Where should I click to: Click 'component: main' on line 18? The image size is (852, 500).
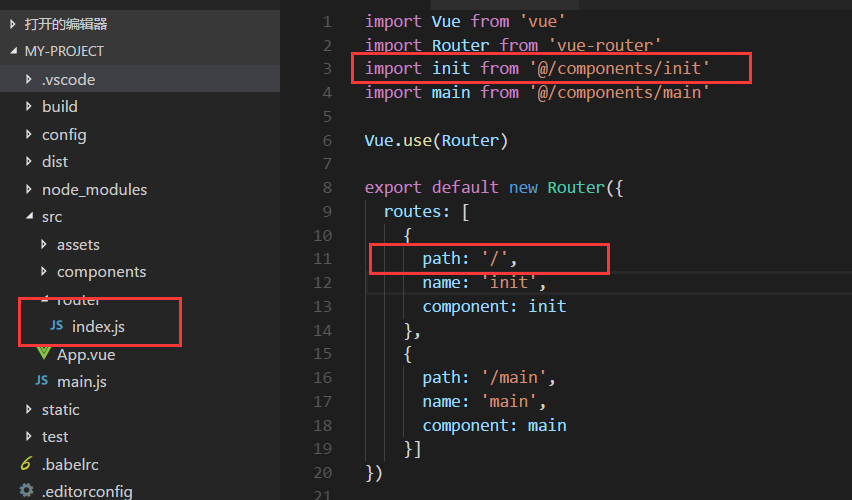coord(494,426)
